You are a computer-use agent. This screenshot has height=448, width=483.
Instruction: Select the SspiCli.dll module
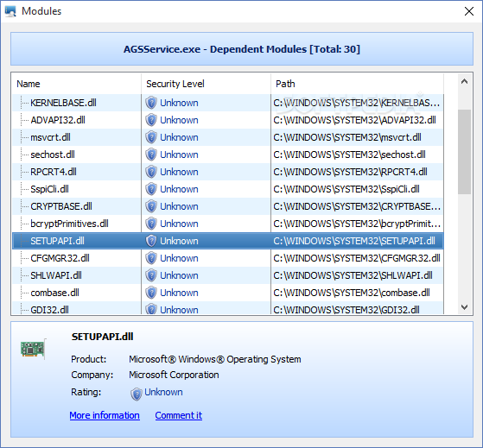tap(49, 189)
